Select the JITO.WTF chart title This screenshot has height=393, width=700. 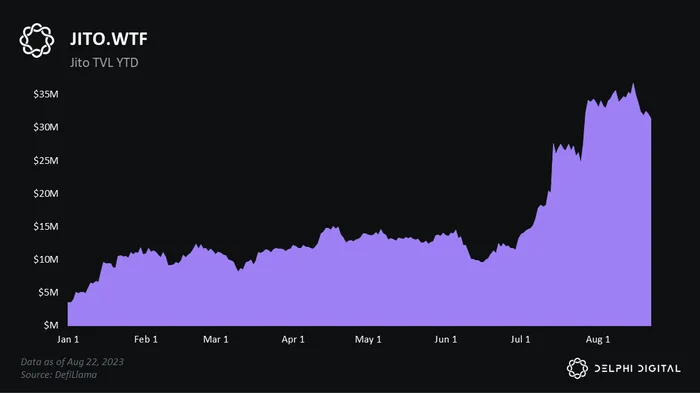[108, 39]
